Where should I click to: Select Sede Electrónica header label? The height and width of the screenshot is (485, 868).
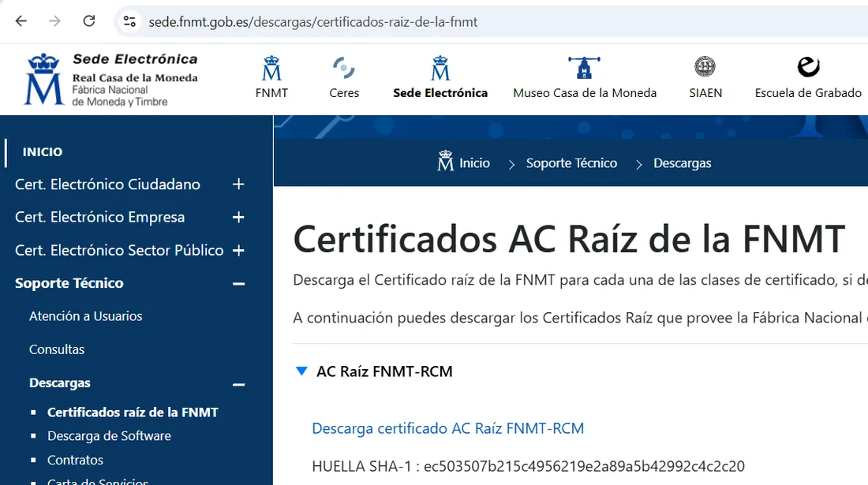pyautogui.click(x=440, y=93)
